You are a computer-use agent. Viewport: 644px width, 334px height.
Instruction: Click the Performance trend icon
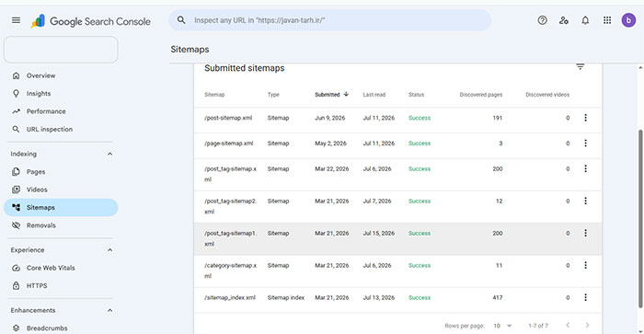[x=16, y=111]
